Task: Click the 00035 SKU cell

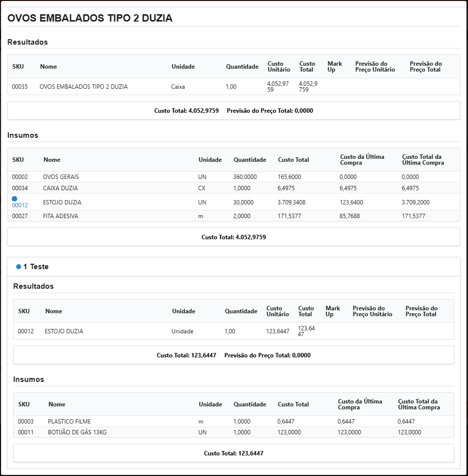Action: 20,87
